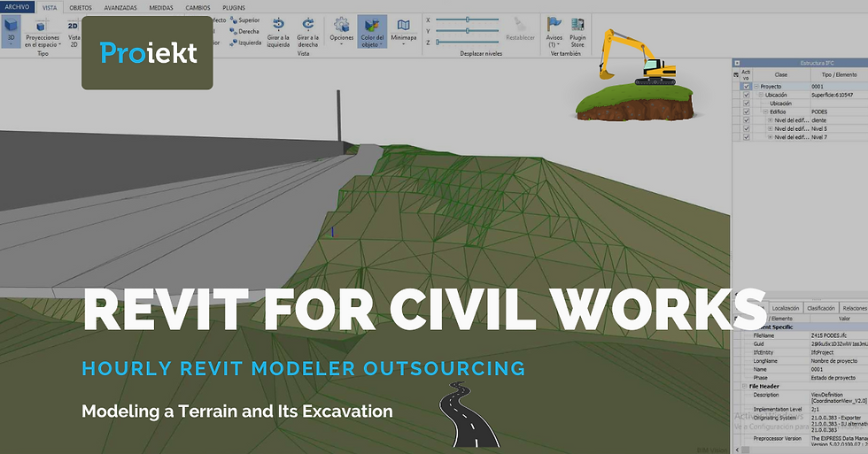
Task: Select the VISTA ribbon tab
Action: point(50,8)
